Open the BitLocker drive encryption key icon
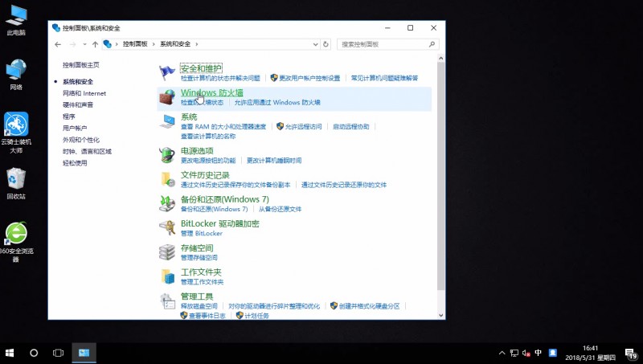The height and width of the screenshot is (364, 643). [x=167, y=228]
